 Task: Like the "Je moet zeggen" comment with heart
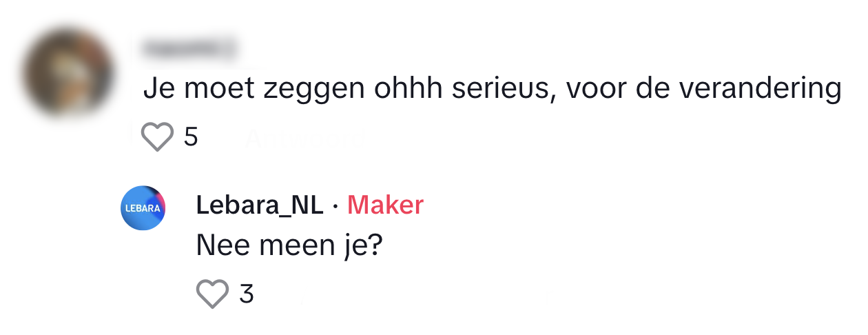click(156, 137)
